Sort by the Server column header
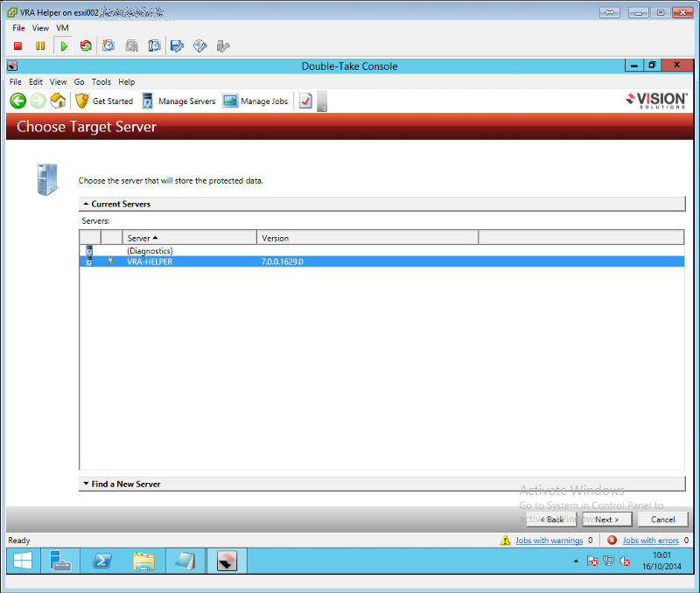The image size is (700, 593). coord(189,238)
